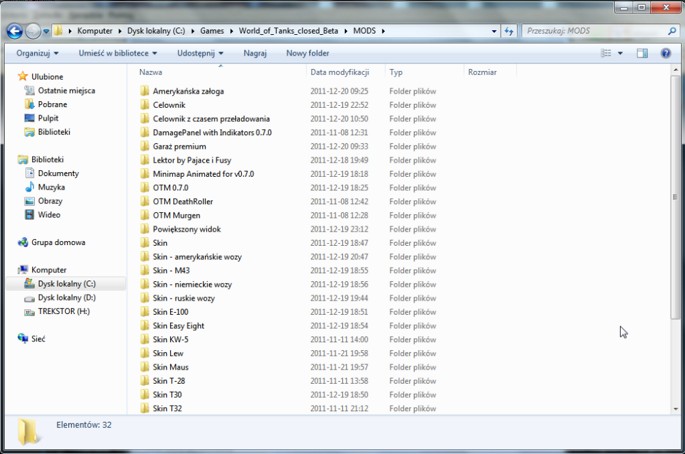
Task: Open view options dropdown arrow
Action: [x=620, y=53]
